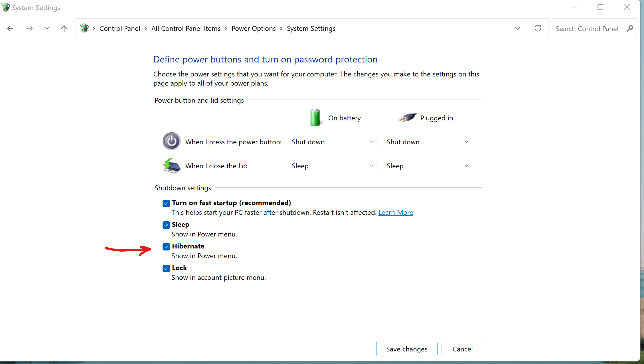Click the Forward navigation arrow
644x364 pixels.
[30, 29]
